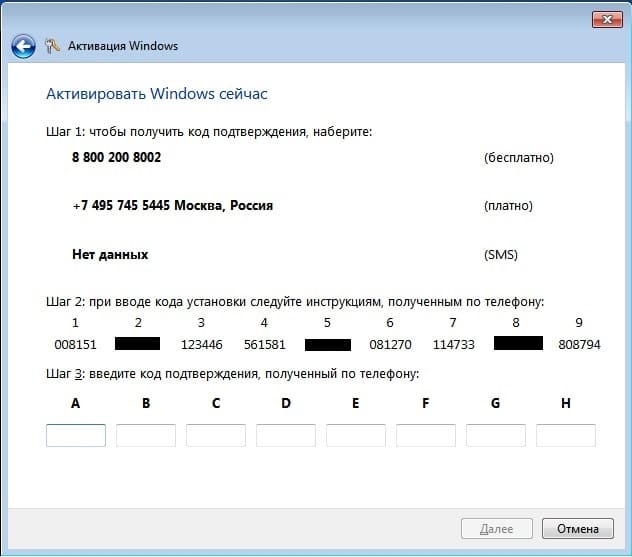The height and width of the screenshot is (557, 632).
Task: Click the Далее button
Action: pyautogui.click(x=497, y=528)
